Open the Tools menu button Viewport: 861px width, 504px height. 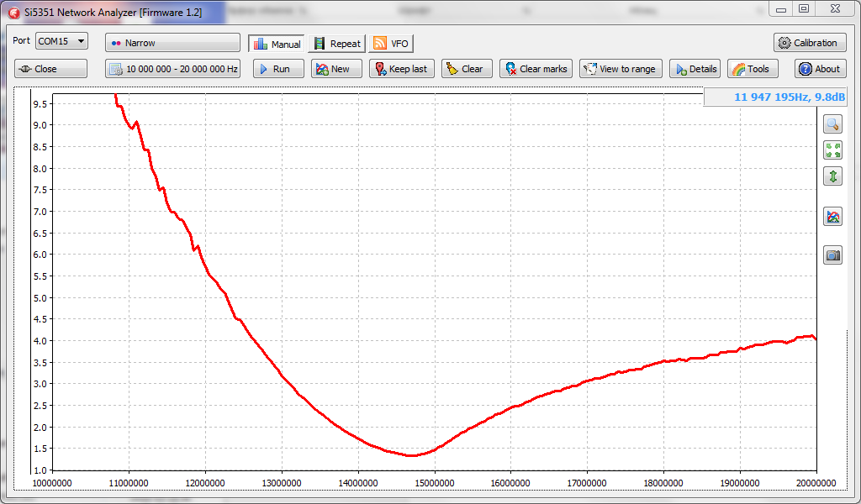[752, 69]
